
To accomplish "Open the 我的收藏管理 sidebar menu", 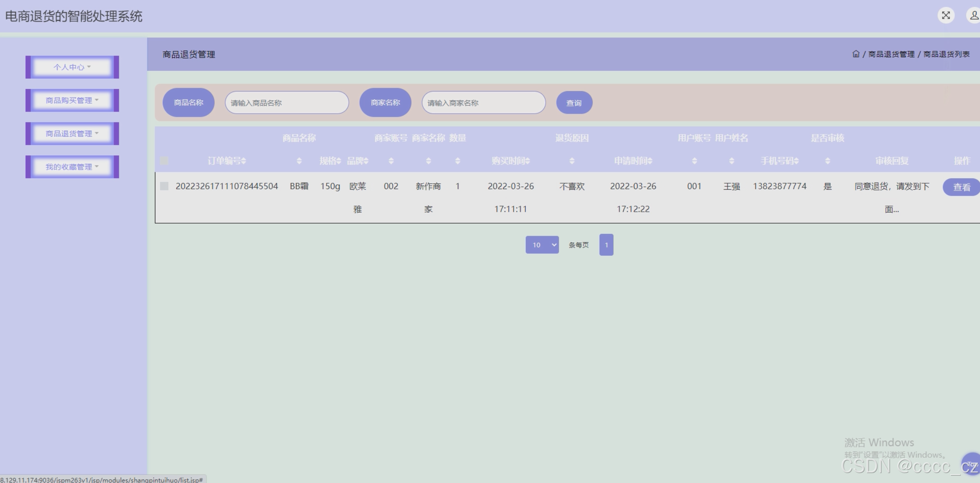I will pyautogui.click(x=72, y=167).
